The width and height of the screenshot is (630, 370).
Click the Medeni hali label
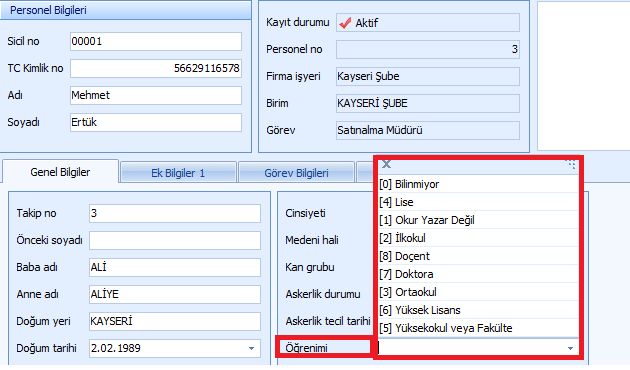point(312,240)
